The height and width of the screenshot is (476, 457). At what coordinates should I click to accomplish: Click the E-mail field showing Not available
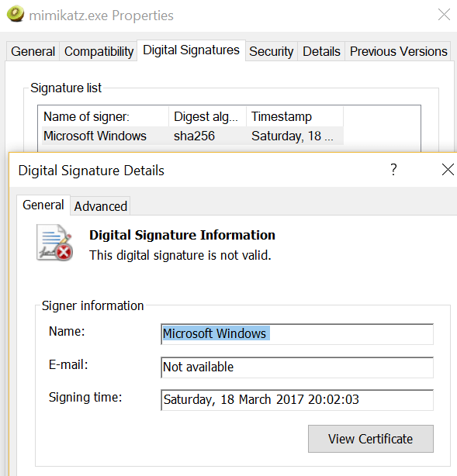297,367
